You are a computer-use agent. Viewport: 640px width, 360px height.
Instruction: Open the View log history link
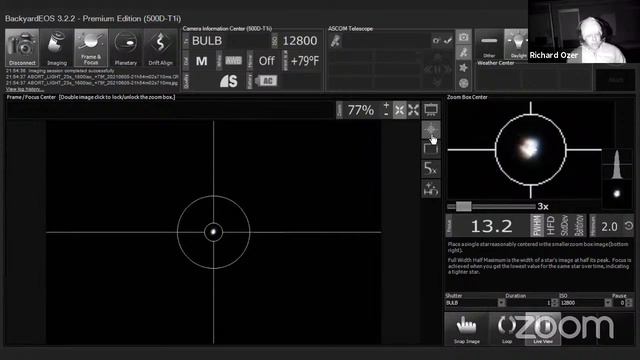[23, 89]
